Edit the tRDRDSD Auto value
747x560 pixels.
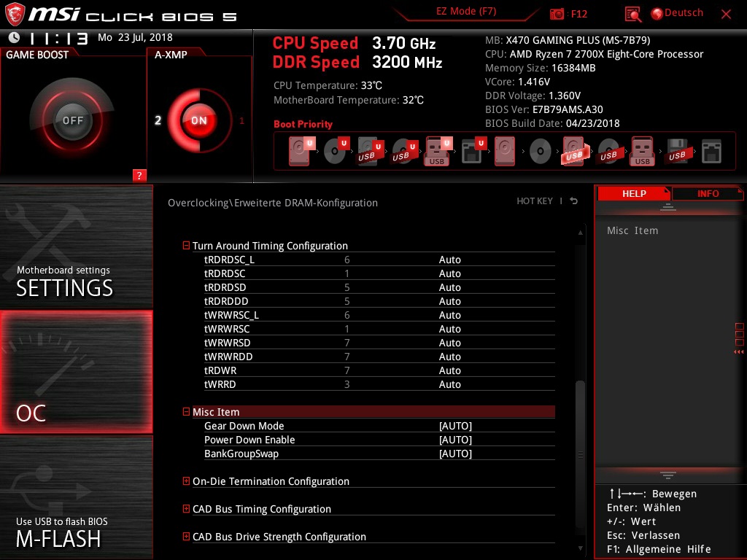pos(449,287)
